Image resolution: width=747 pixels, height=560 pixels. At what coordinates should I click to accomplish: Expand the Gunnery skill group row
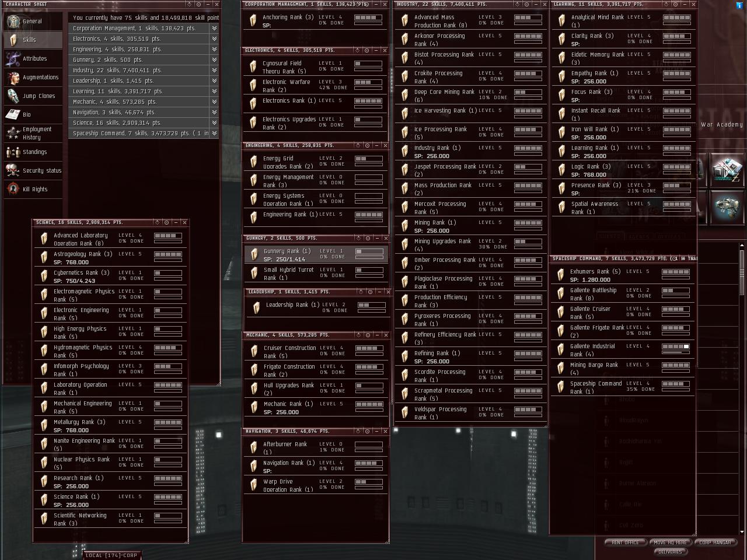click(x=214, y=60)
